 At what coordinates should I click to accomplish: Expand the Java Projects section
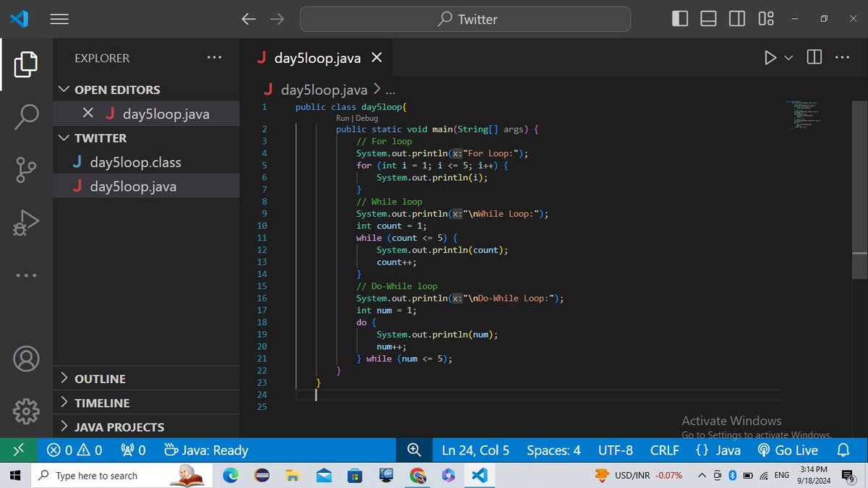tap(148, 427)
